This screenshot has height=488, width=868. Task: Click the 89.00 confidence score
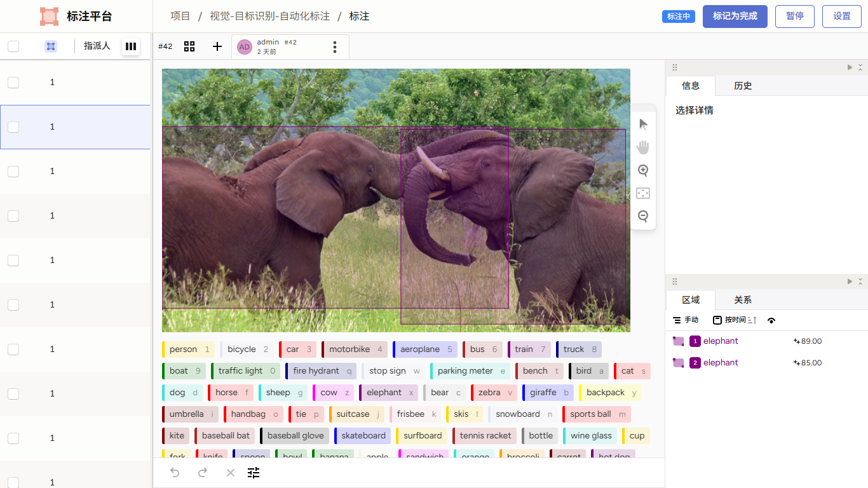808,341
